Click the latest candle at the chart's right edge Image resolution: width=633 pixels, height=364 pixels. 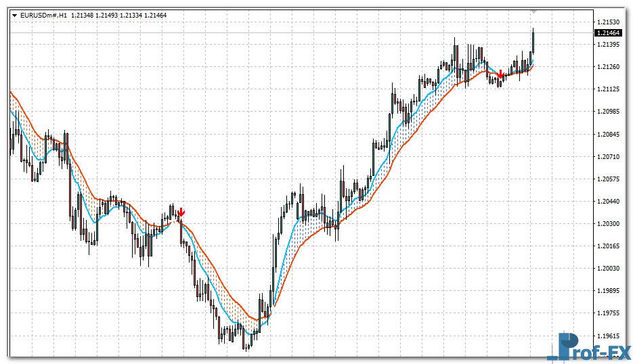[x=533, y=41]
